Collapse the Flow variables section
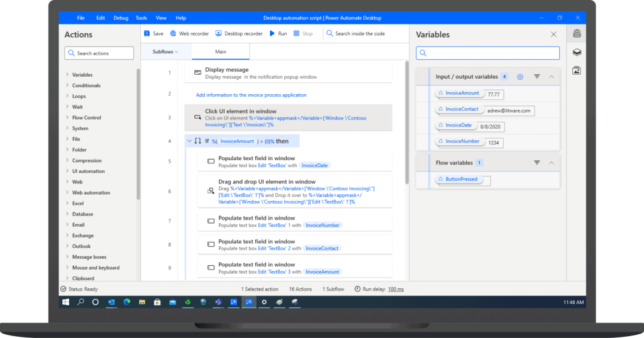 click(552, 163)
